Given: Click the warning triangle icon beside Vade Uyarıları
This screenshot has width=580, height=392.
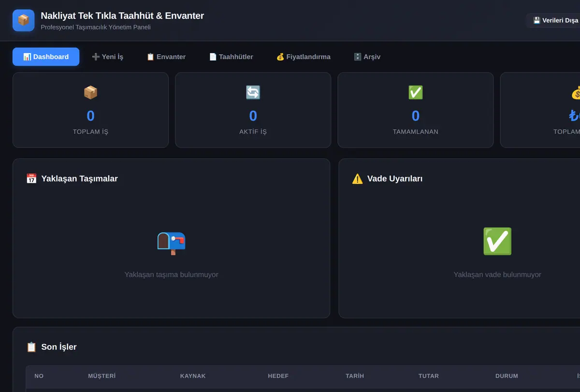Looking at the screenshot, I should click(357, 178).
